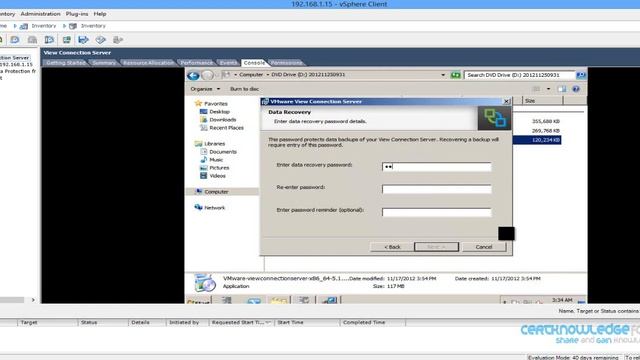
Task: Switch to the Events tab
Action: point(228,63)
